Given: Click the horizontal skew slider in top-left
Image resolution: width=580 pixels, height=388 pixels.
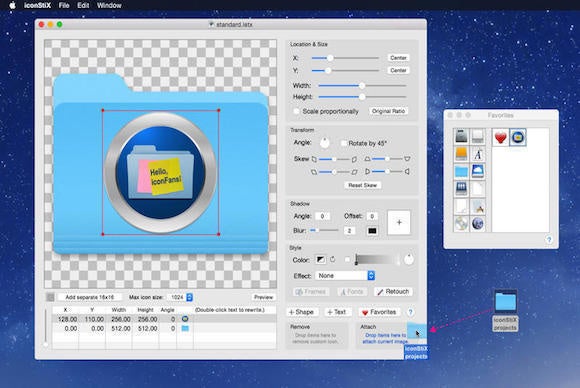Looking at the screenshot, I should pyautogui.click(x=334, y=159).
